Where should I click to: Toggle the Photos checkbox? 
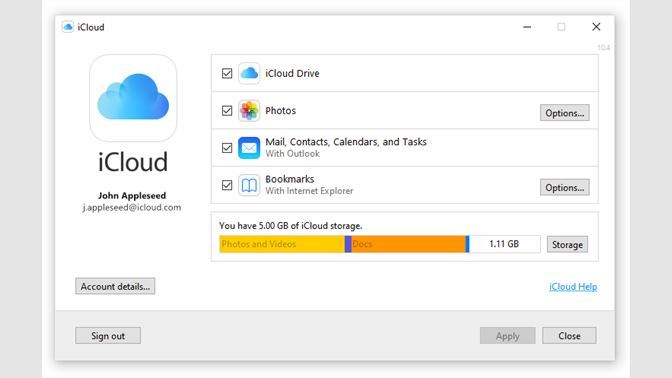click(x=227, y=111)
